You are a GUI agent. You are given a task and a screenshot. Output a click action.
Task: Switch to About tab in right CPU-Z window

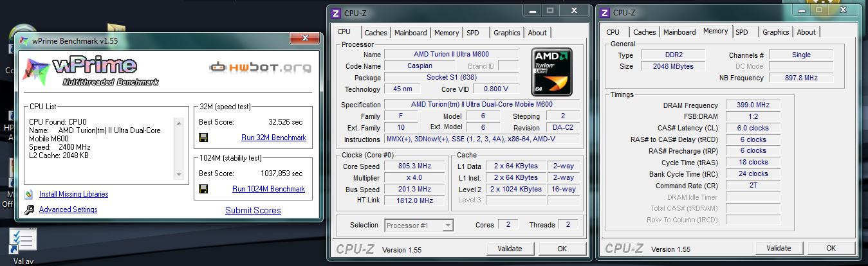[x=806, y=32]
